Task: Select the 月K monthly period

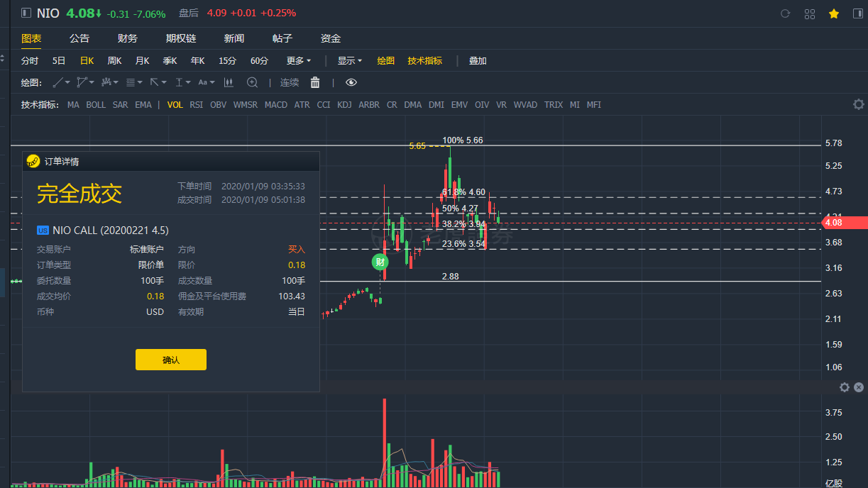Action: (x=142, y=61)
